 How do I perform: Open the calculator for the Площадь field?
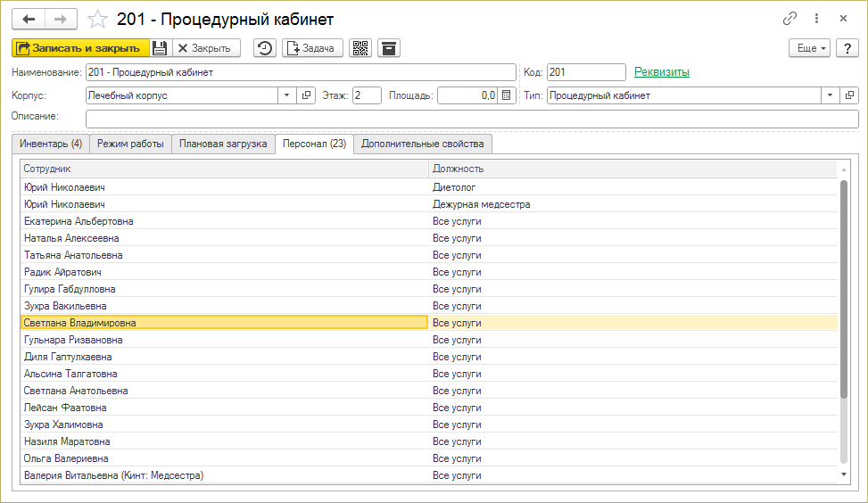(x=507, y=95)
